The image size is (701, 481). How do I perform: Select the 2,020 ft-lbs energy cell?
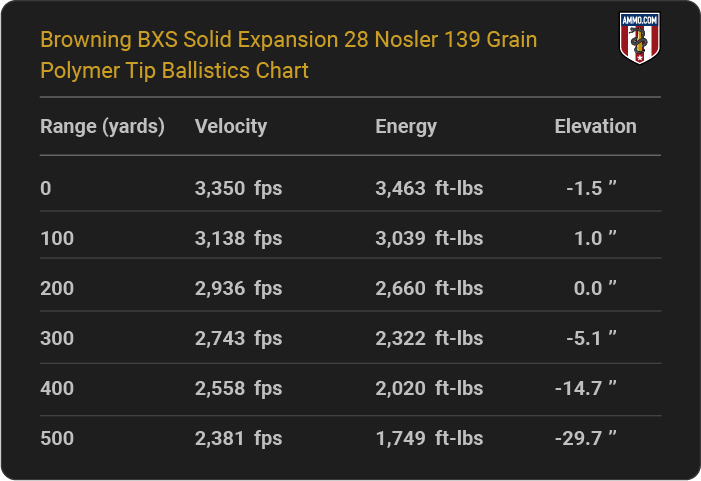coord(429,388)
